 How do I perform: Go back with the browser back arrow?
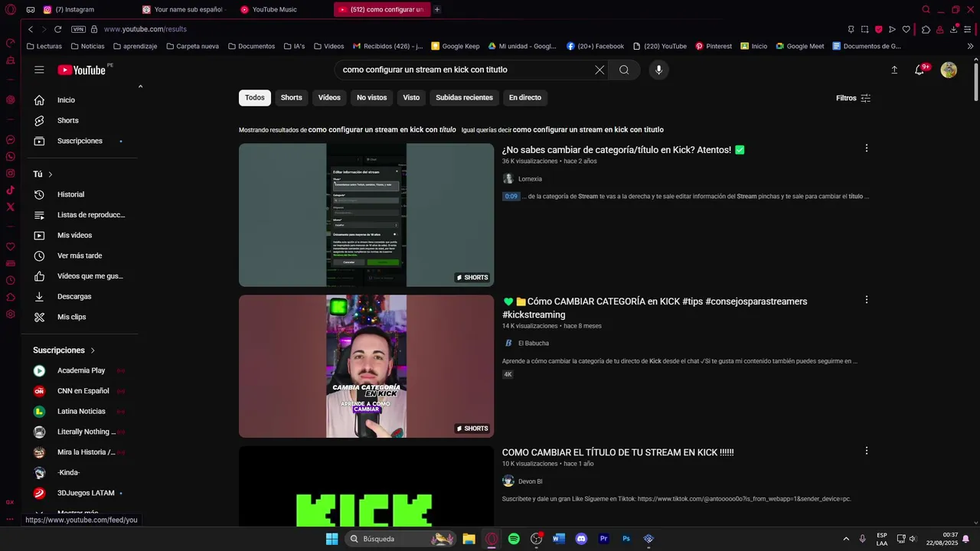point(31,29)
